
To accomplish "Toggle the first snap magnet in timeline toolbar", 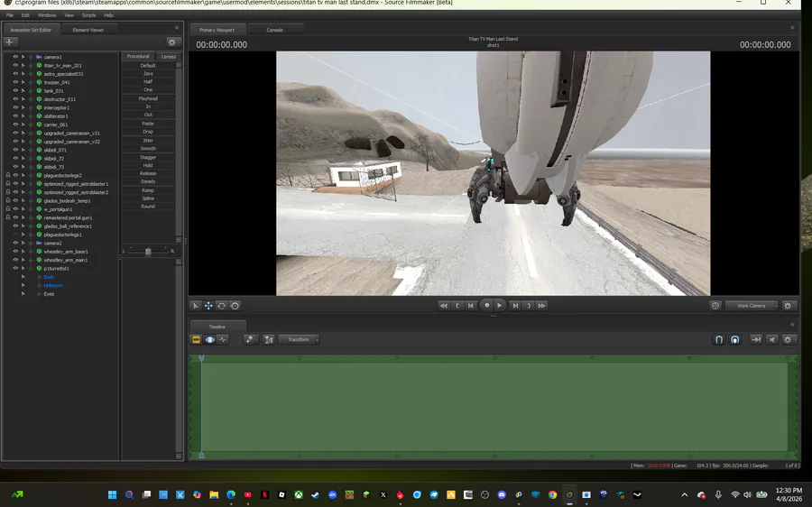I will [x=719, y=340].
